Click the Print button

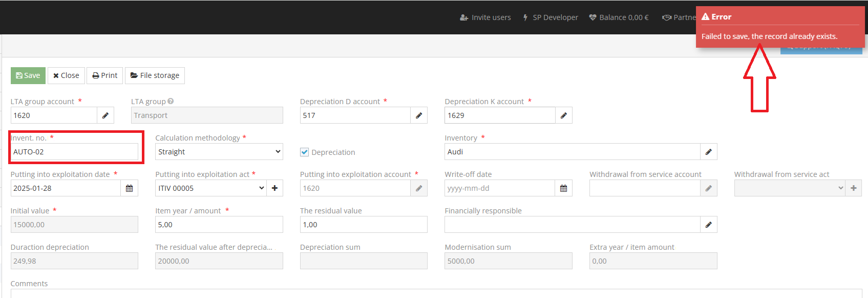[105, 75]
